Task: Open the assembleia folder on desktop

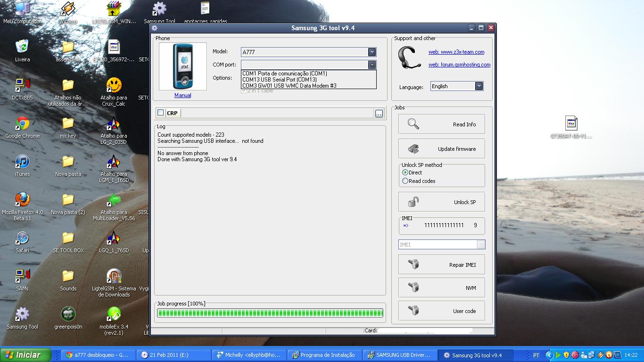Action: pos(68,51)
